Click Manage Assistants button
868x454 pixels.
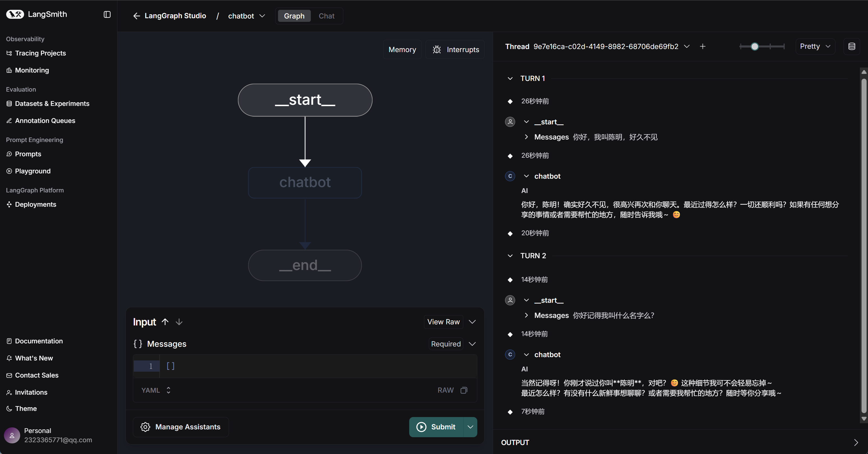(180, 427)
